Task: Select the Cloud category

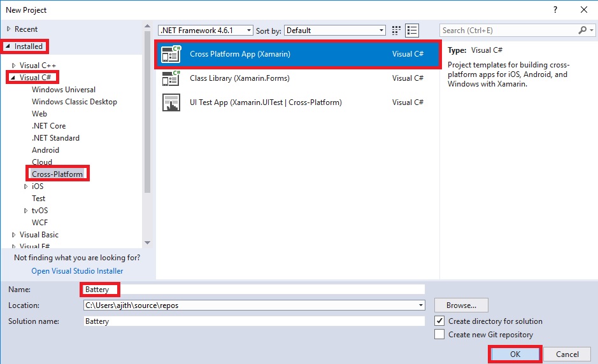Action: pyautogui.click(x=42, y=162)
